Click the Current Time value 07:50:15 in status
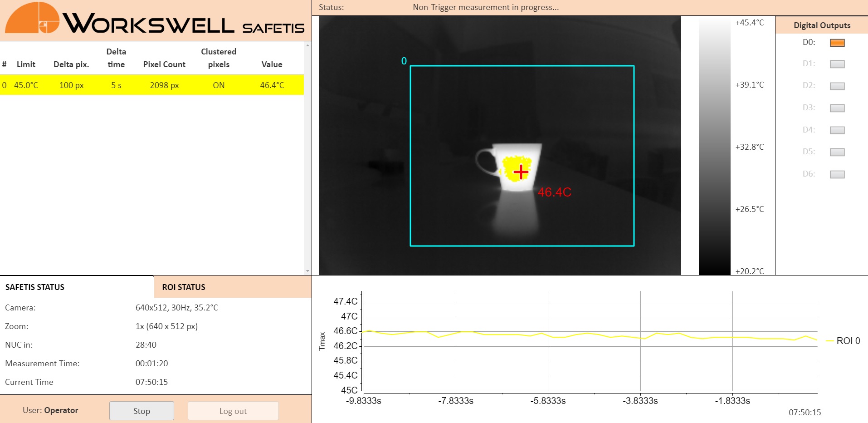 (x=151, y=382)
